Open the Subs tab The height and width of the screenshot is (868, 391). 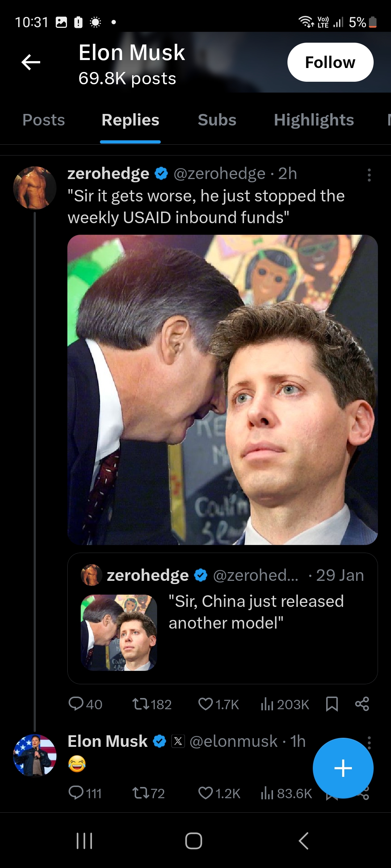coord(217,120)
